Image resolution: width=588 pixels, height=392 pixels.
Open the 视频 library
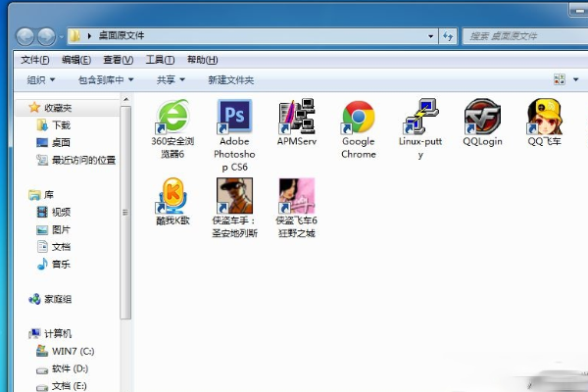click(x=53, y=212)
